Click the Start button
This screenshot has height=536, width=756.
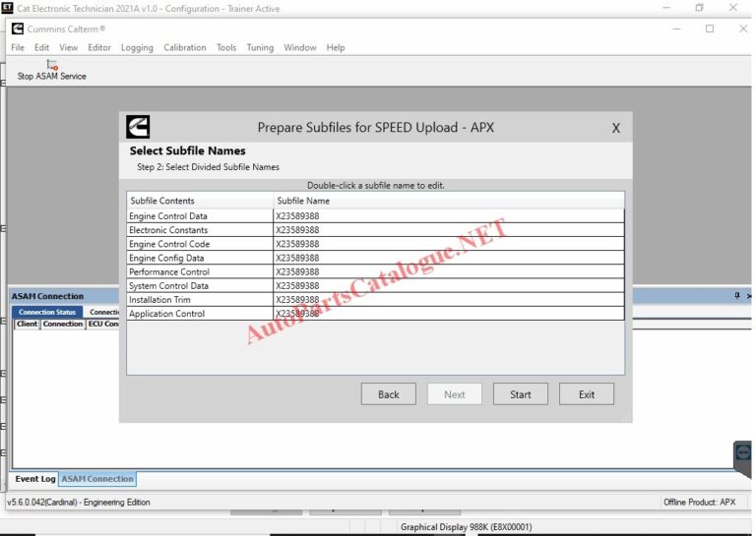tap(520, 394)
